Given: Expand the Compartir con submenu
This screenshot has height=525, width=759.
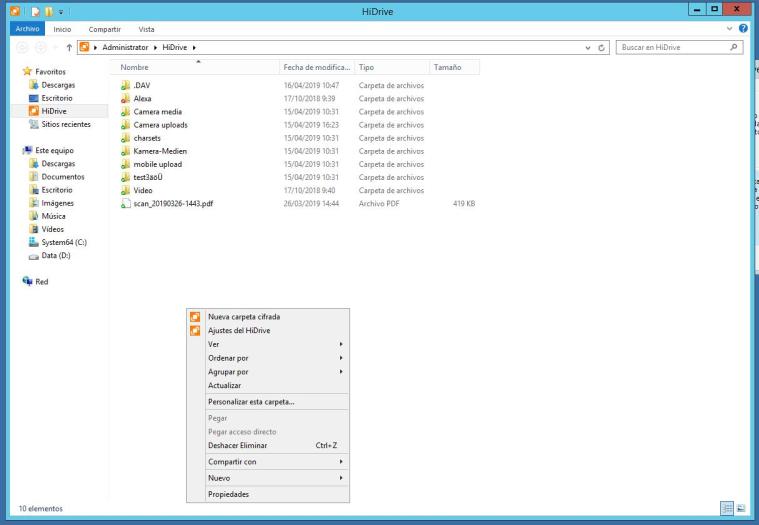Looking at the screenshot, I should [x=341, y=462].
